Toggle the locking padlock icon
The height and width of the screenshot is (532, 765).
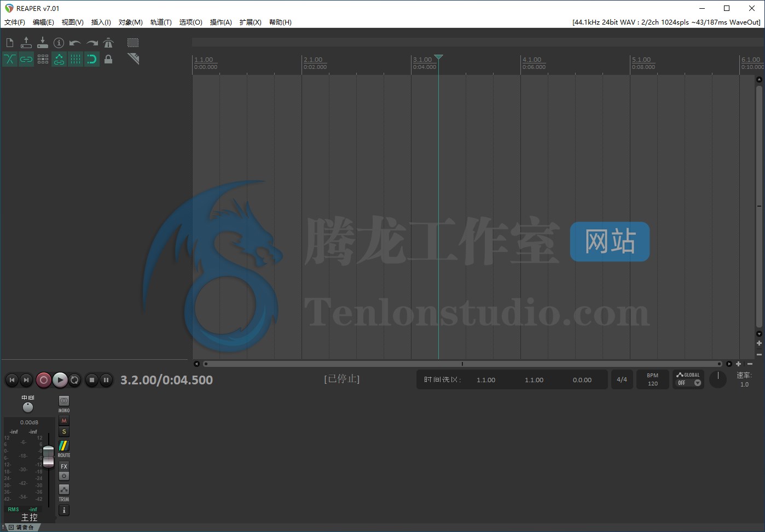(108, 59)
